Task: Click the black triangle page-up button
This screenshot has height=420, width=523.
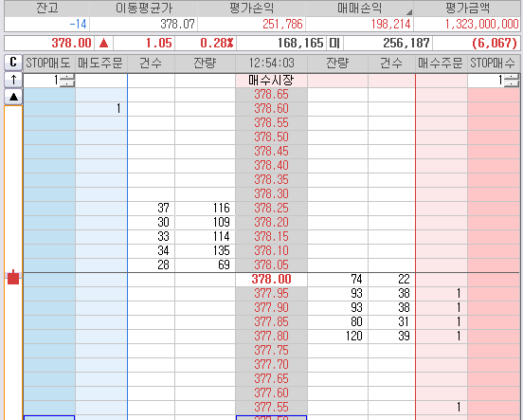Action: point(13,97)
